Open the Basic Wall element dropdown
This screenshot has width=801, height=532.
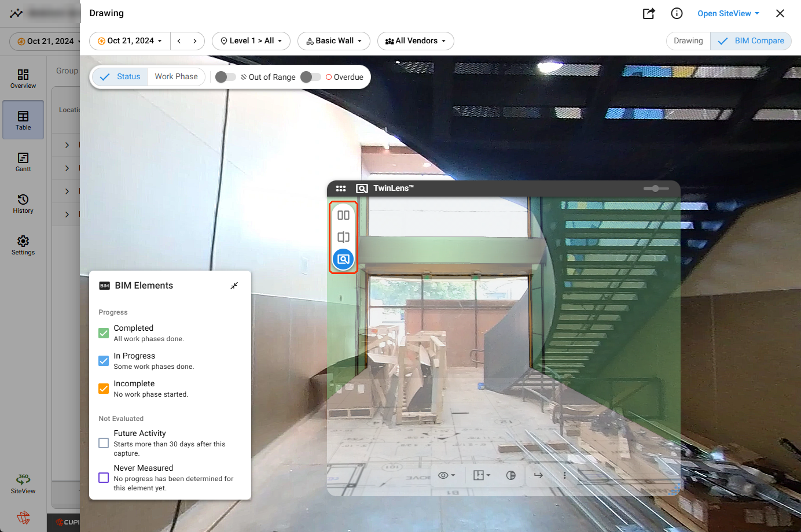pyautogui.click(x=334, y=41)
